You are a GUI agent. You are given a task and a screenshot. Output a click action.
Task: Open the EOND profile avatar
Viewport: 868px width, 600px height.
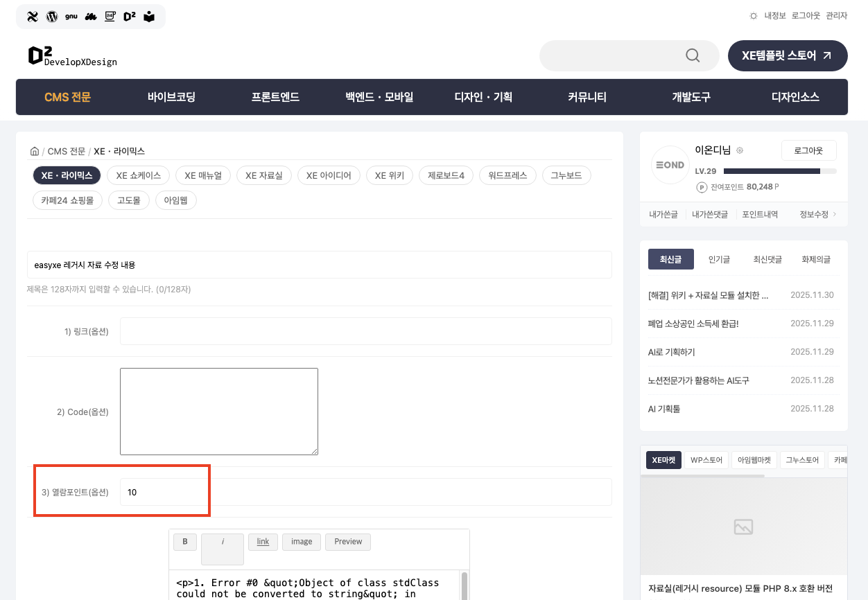tap(670, 165)
